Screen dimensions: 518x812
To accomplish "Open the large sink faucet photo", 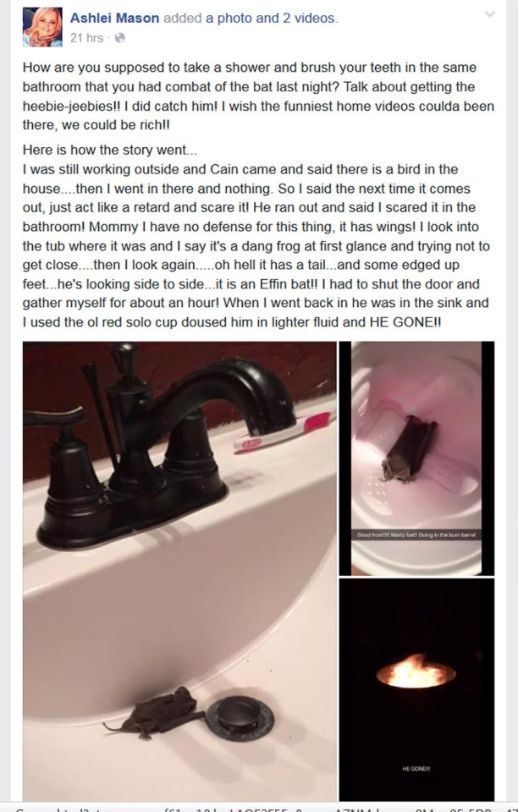I will [179, 571].
